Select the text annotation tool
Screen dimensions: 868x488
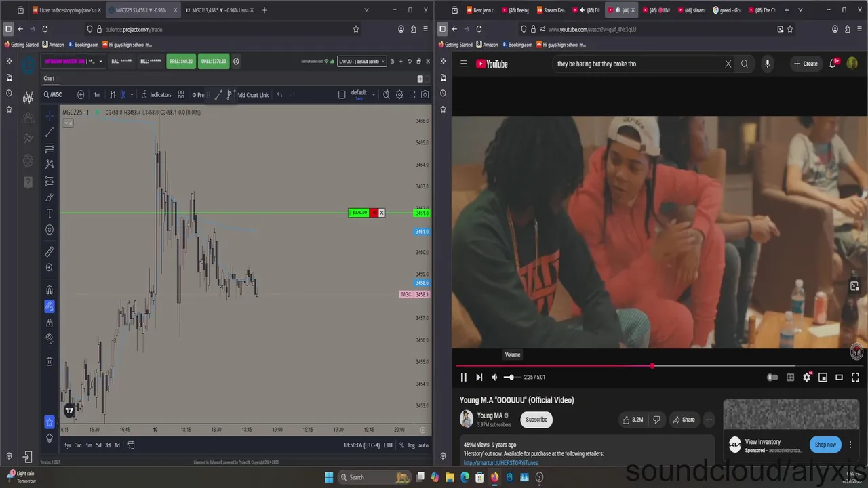pyautogui.click(x=50, y=213)
